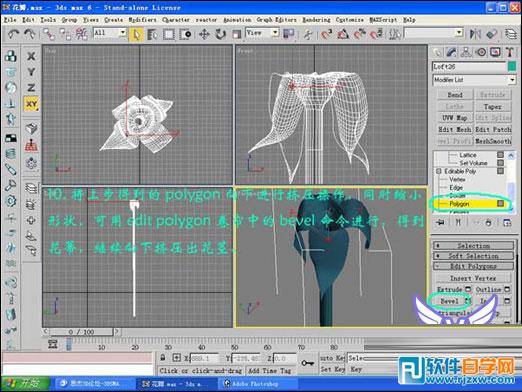This screenshot has width=522, height=392.
Task: Toggle the Percent Snap icon
Action: pos(360,34)
